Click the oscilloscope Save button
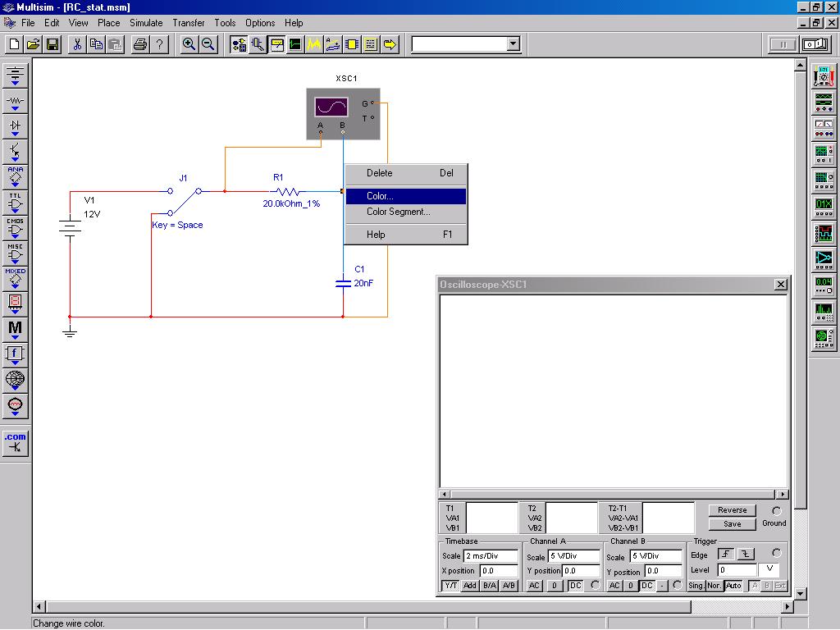This screenshot has width=840, height=630. coord(733,524)
